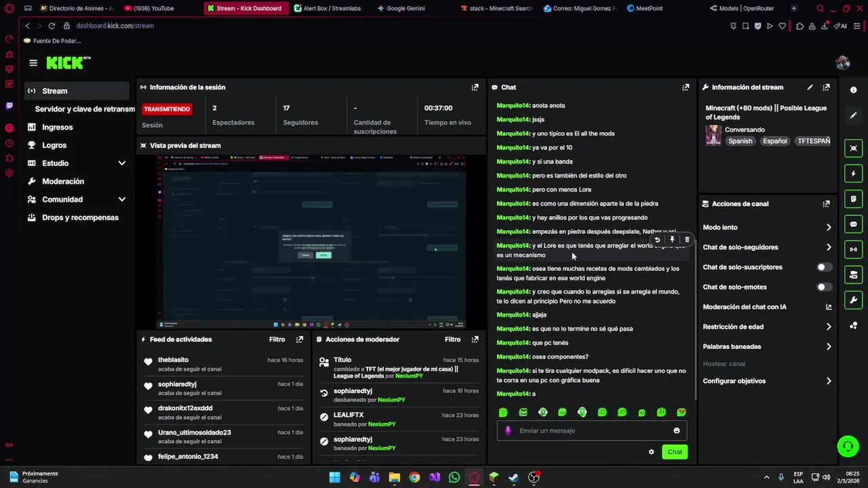The width and height of the screenshot is (868, 488).
Task: Click the Spanish tag
Action: [x=740, y=141]
